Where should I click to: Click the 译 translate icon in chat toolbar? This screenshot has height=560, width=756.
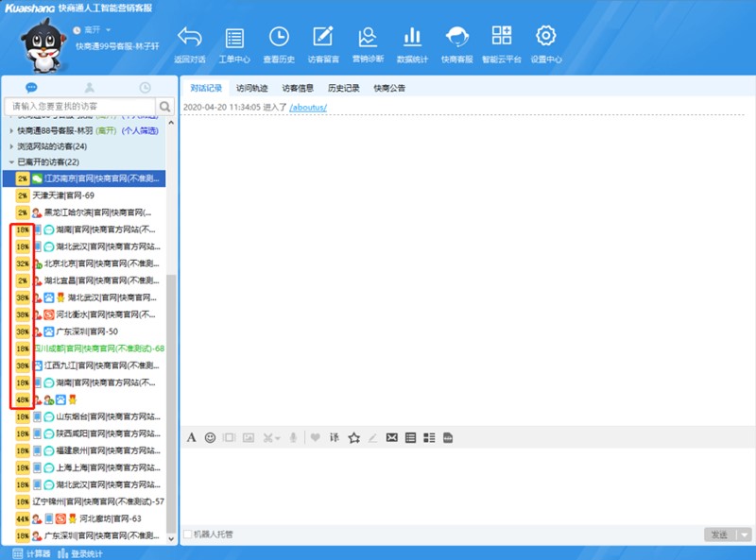(x=334, y=437)
